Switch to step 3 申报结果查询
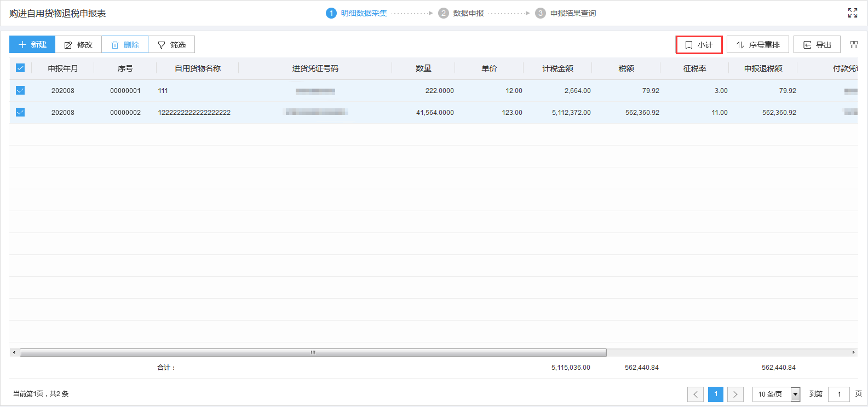Screen dimensions: 868x407 click(566, 13)
